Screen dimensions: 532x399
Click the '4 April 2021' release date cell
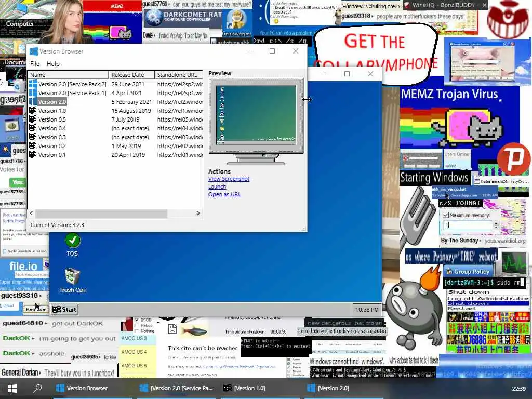point(127,93)
